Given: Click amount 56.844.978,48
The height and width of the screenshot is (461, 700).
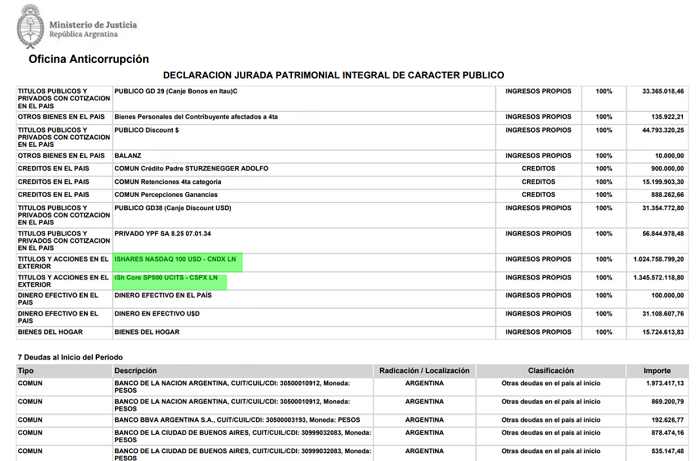Looking at the screenshot, I should click(x=663, y=233).
